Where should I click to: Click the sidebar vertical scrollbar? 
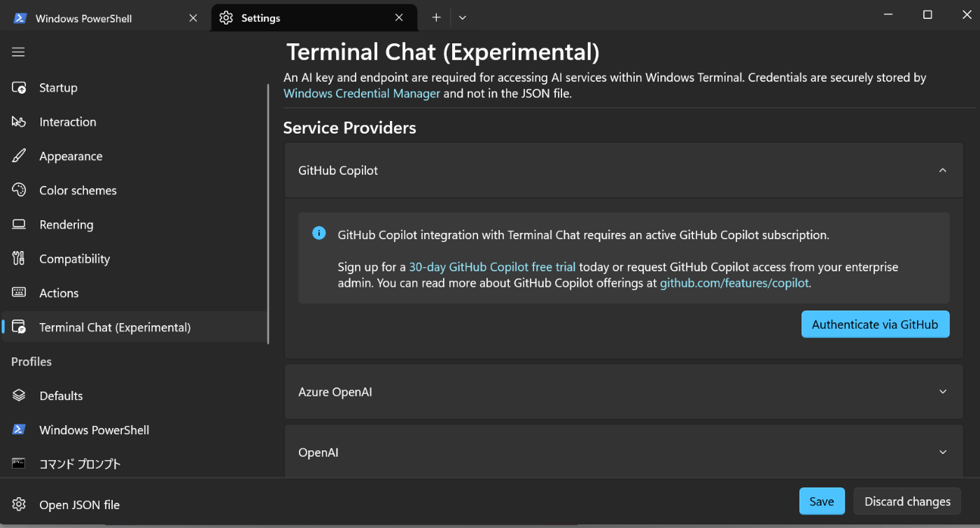tap(269, 213)
